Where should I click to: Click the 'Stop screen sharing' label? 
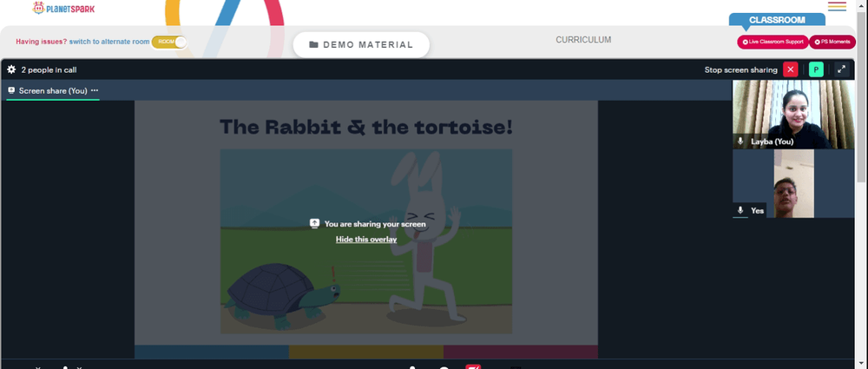[x=740, y=69]
